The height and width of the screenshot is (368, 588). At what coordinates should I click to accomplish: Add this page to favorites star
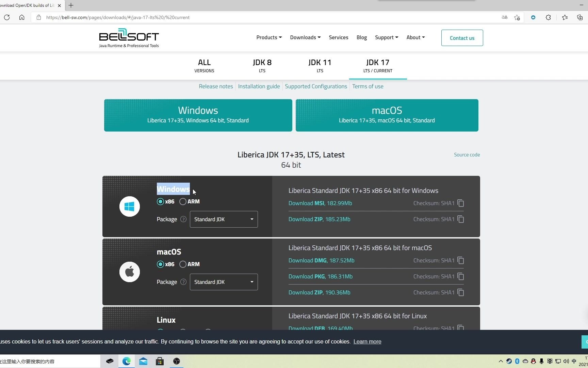pyautogui.click(x=517, y=17)
